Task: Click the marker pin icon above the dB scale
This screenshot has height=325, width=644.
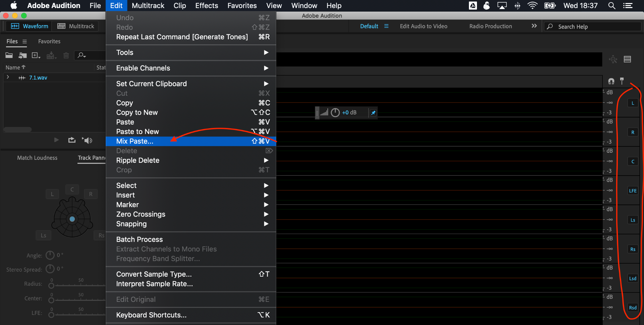Action: coord(622,81)
